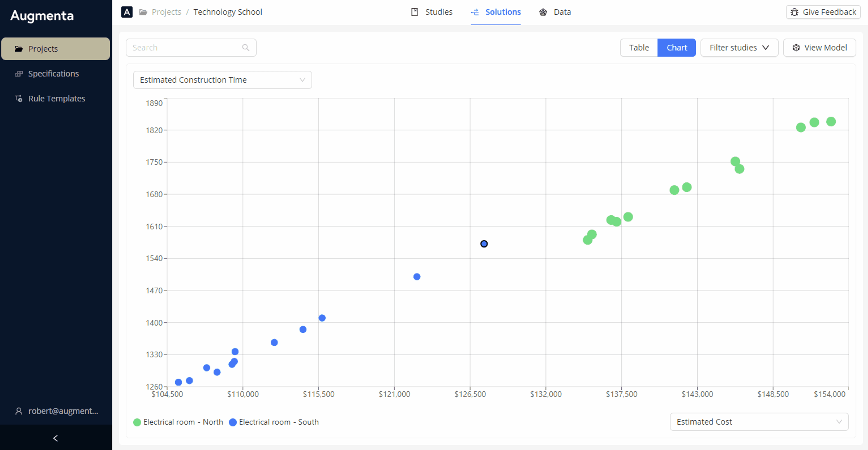Click the Augmenta 'A' logo icon in breadcrumb

[127, 12]
